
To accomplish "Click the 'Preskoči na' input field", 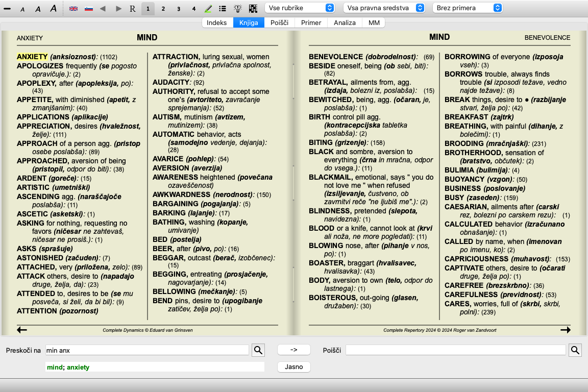I will (147, 350).
